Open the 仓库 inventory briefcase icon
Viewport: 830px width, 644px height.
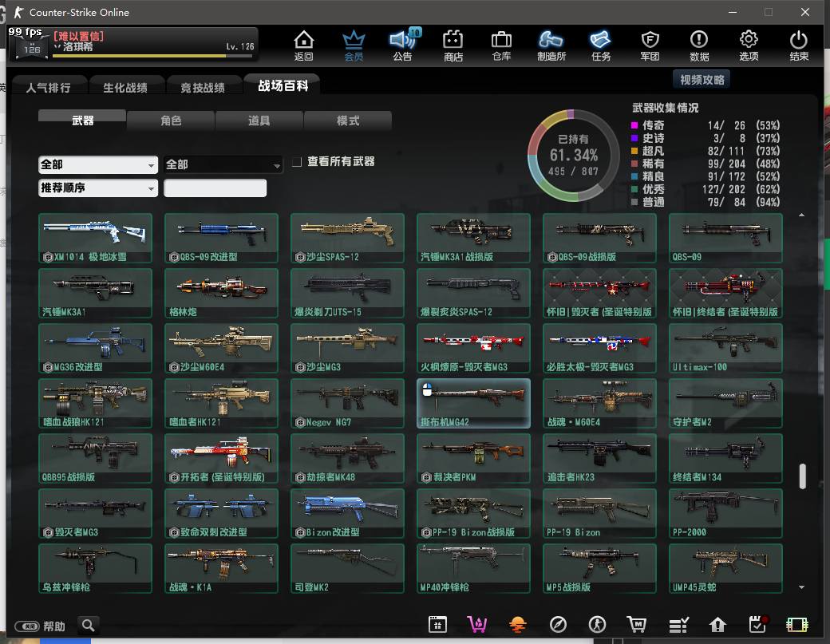point(501,45)
